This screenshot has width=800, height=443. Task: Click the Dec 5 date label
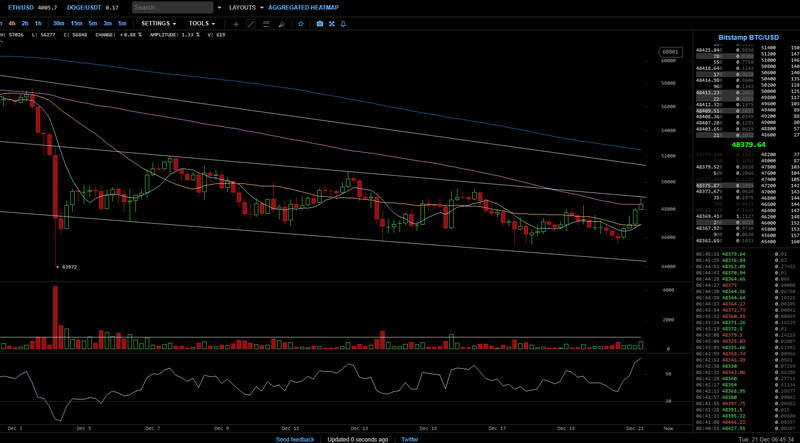pos(84,428)
